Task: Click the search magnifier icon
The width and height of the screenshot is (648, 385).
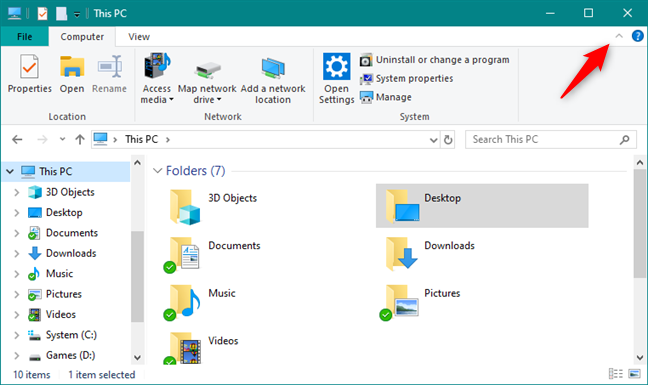Action: pos(624,140)
